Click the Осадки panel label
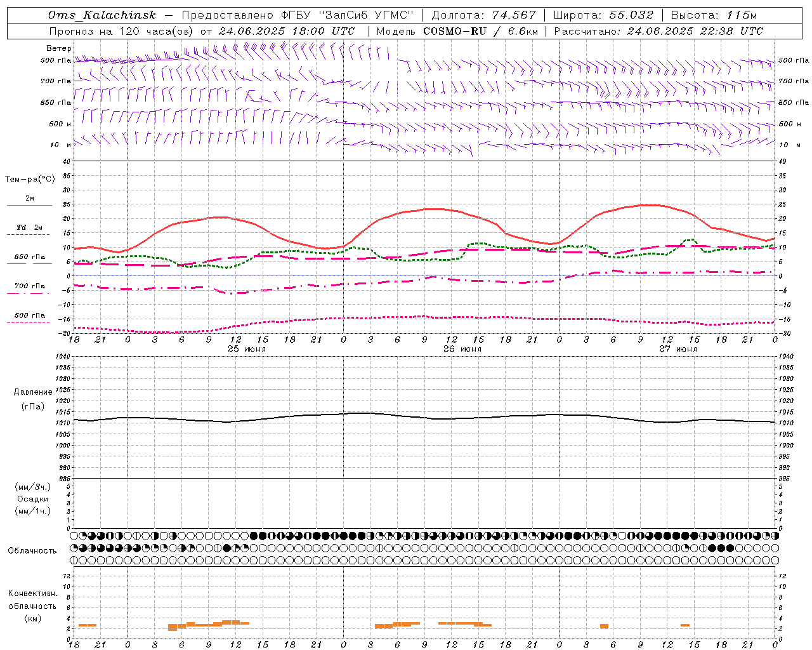 coord(33,499)
